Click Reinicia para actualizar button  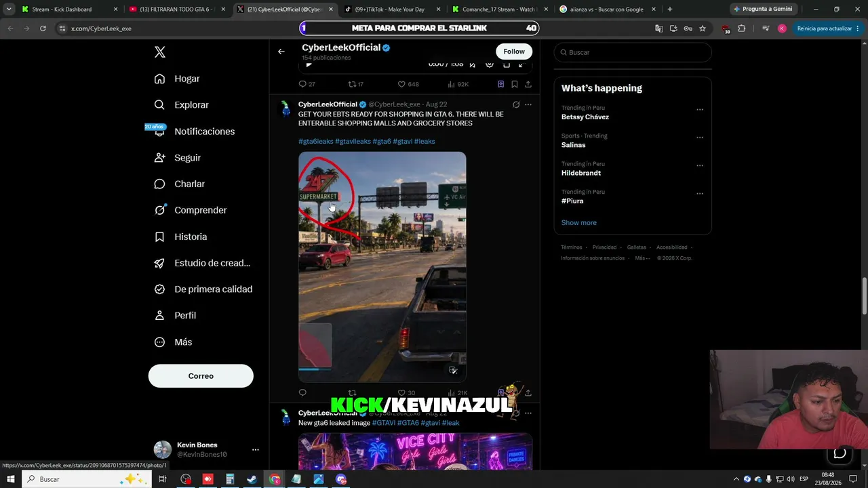[x=827, y=28]
